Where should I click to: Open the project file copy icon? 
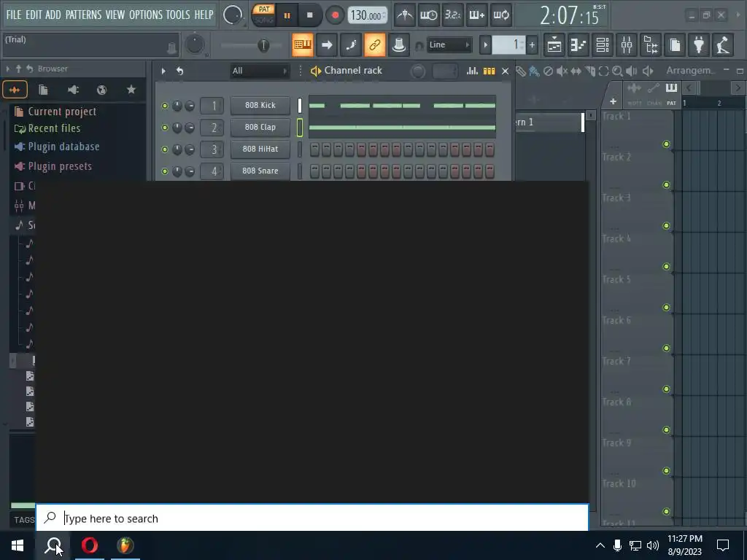pyautogui.click(x=675, y=44)
